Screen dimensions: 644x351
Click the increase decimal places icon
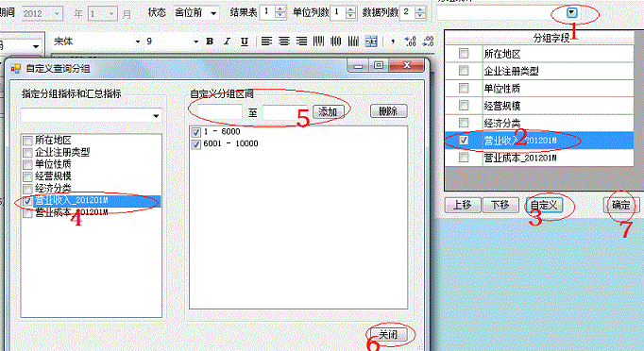pos(411,42)
